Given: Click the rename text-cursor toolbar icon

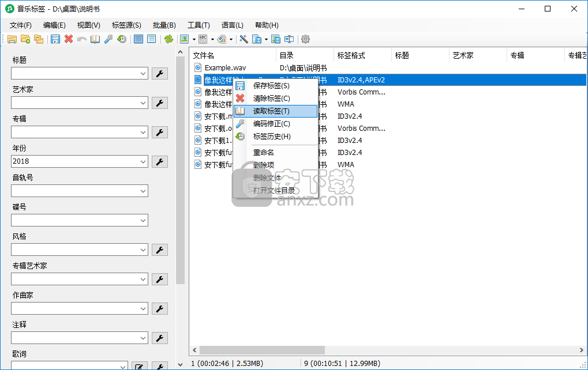Looking at the screenshot, I should [x=289, y=39].
